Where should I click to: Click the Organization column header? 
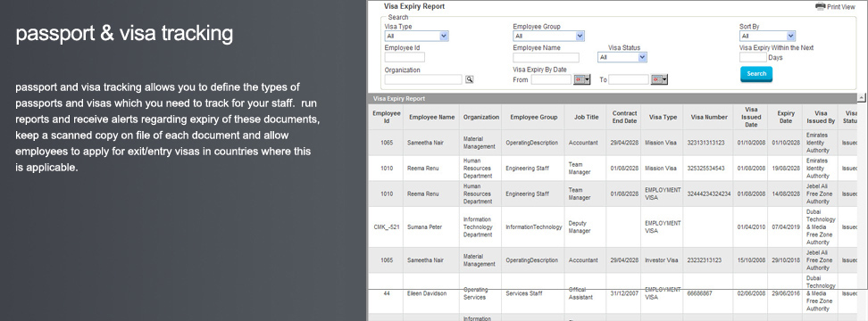point(481,117)
